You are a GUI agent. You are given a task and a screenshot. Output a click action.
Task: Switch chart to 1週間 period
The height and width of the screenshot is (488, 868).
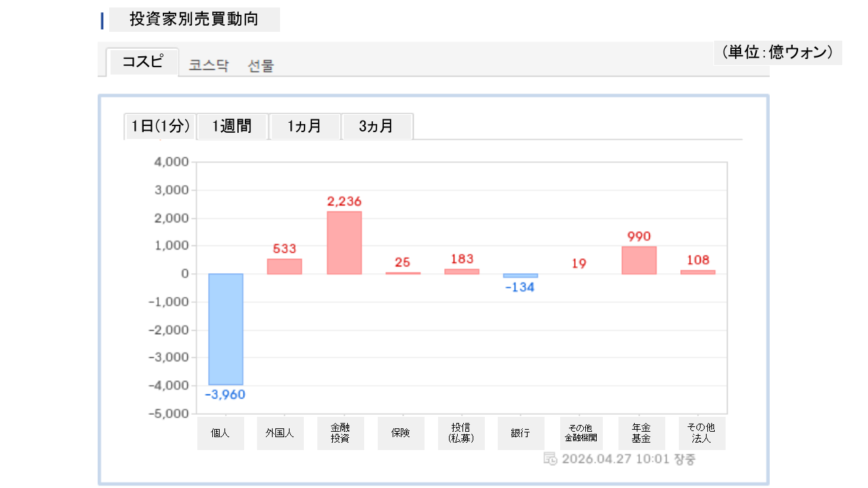pyautogui.click(x=232, y=126)
